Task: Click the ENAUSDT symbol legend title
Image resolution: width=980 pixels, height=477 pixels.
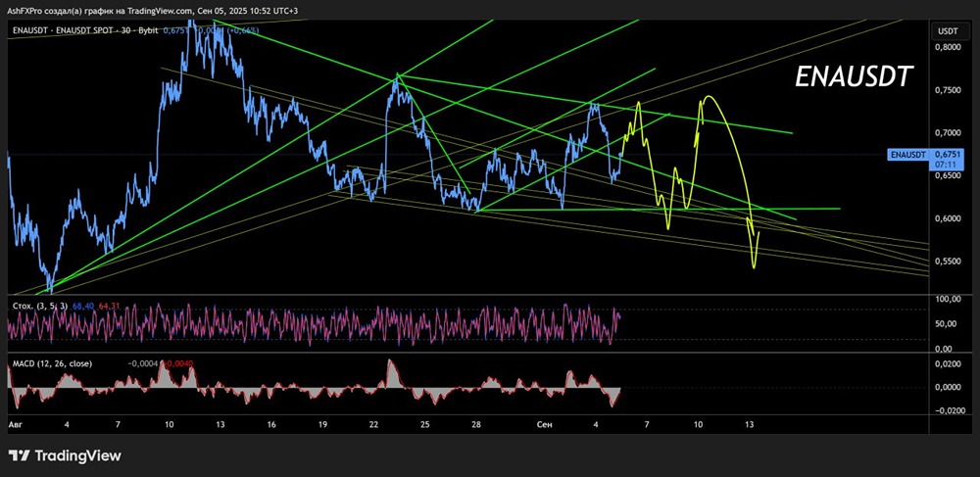Action: tap(85, 28)
